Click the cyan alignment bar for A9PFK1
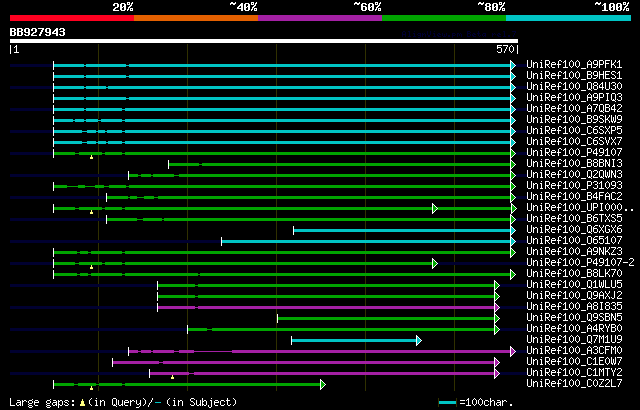Viewport: 640px width, 410px height. (282, 65)
